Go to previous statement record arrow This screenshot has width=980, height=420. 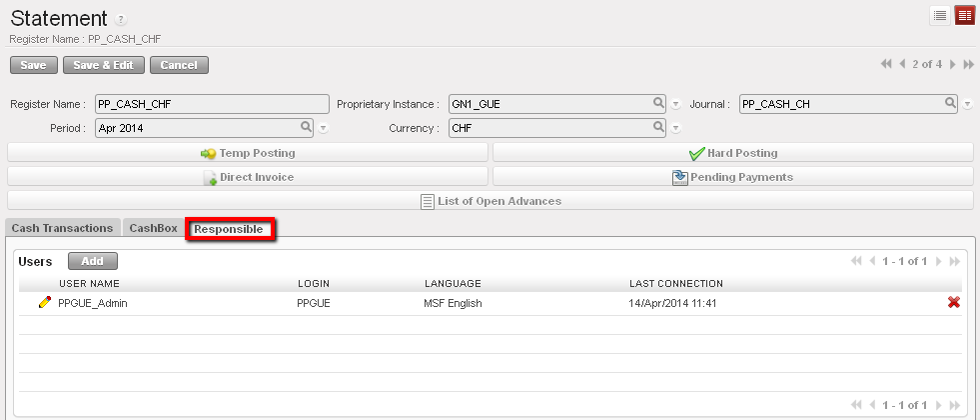coord(902,65)
